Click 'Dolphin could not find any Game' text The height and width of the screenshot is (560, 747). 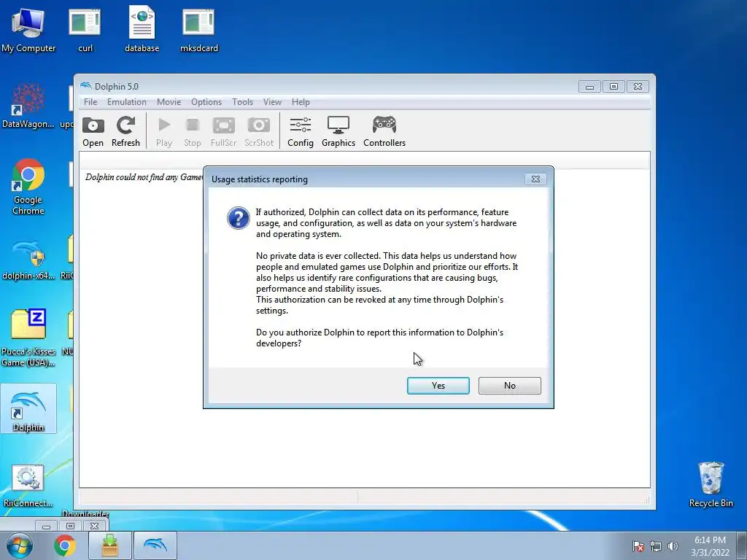point(144,177)
